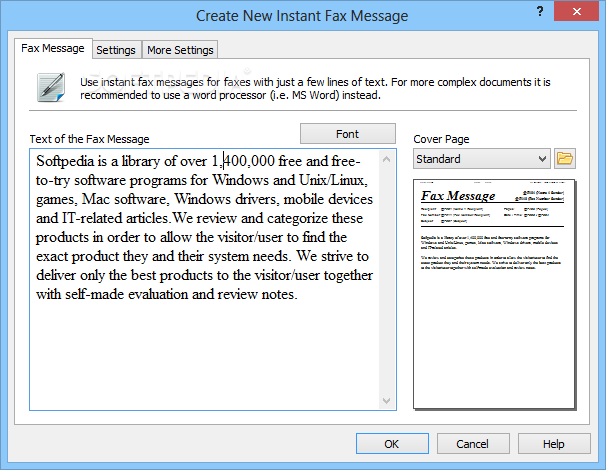Open the cover page folder browse icon
The height and width of the screenshot is (470, 606).
point(565,159)
